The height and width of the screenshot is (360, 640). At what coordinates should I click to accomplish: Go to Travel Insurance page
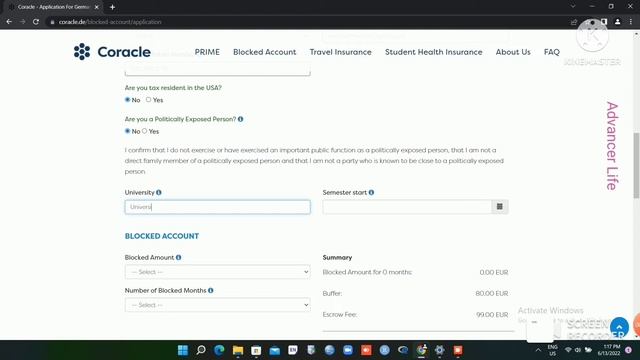point(340,52)
